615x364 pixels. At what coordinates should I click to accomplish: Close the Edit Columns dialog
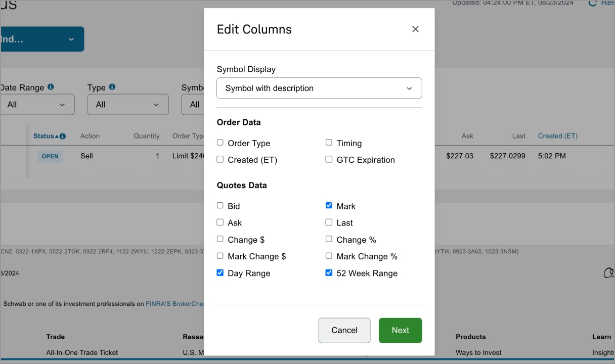pos(415,29)
